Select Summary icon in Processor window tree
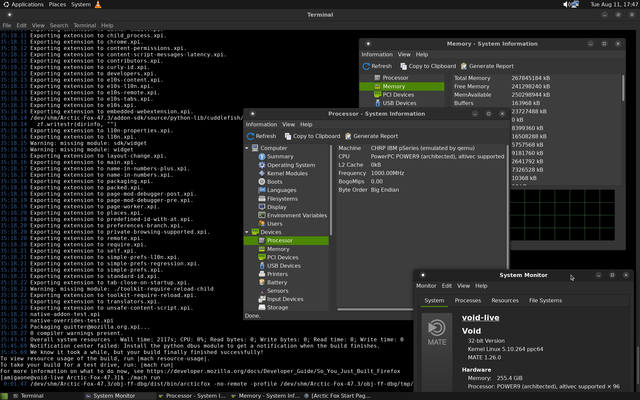Image resolution: width=640 pixels, height=400 pixels. [262, 157]
